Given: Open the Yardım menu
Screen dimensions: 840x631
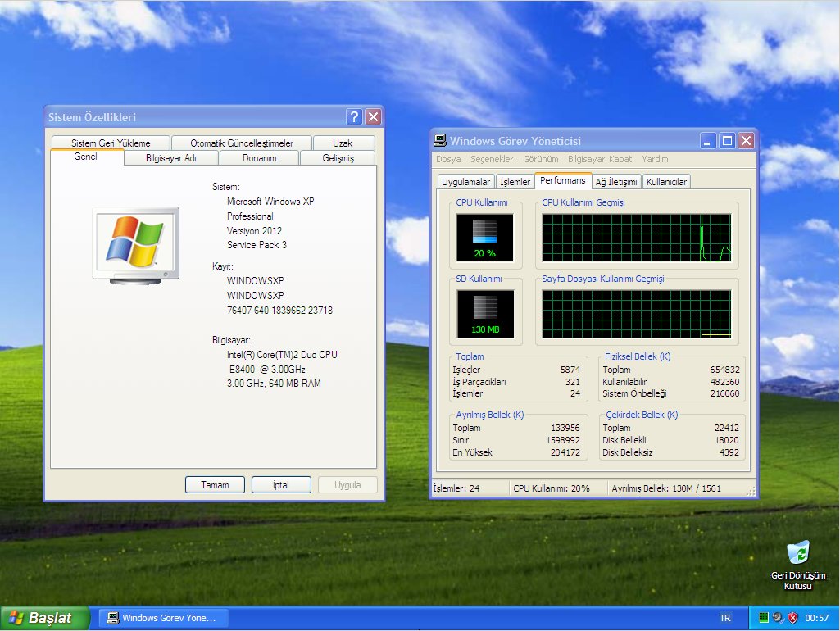Looking at the screenshot, I should coord(655,159).
